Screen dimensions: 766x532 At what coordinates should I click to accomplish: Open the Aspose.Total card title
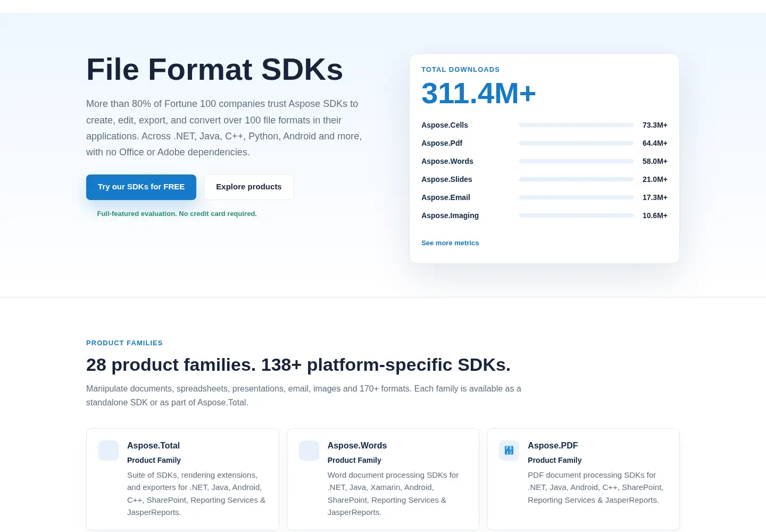[153, 446]
